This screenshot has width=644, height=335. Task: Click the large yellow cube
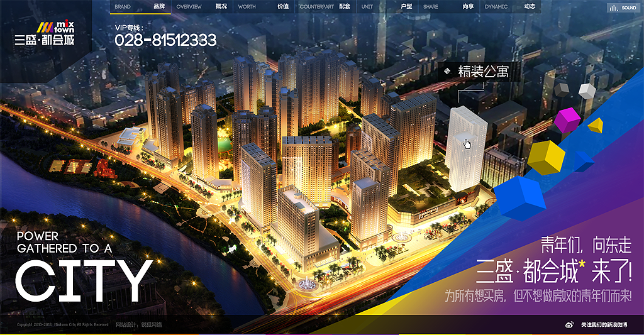click(x=545, y=157)
